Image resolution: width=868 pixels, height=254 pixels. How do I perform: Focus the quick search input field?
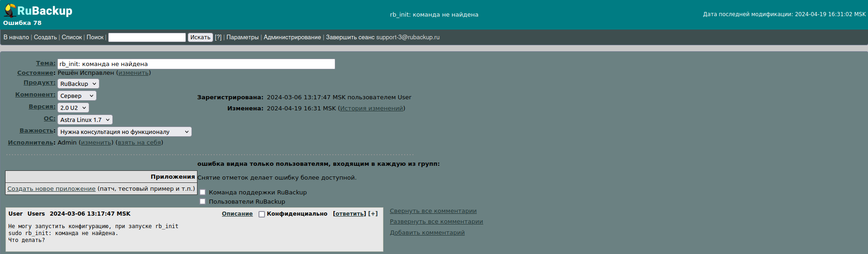[x=147, y=37]
